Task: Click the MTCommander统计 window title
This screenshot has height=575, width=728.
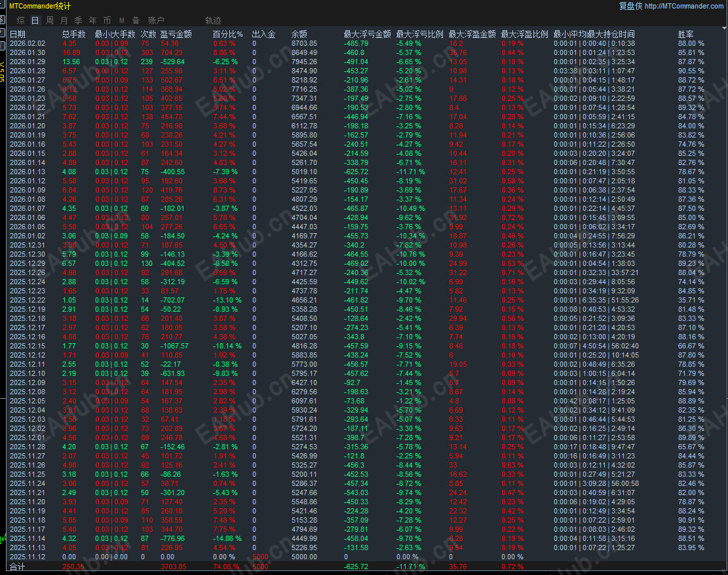Action: [40, 6]
